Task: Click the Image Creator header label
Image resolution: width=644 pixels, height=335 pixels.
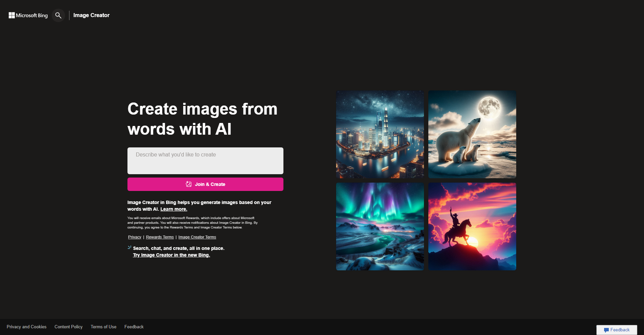Action: click(91, 15)
